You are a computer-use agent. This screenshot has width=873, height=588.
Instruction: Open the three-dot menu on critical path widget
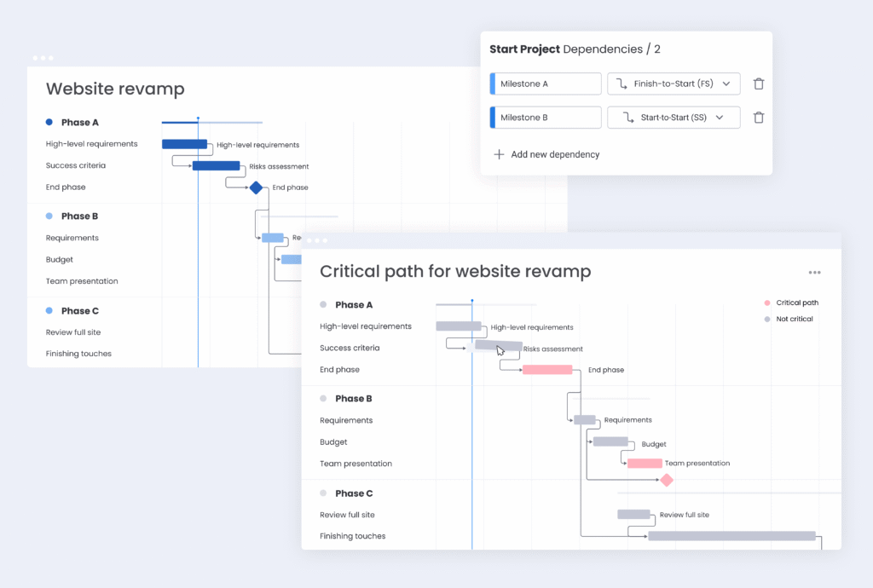click(x=814, y=273)
